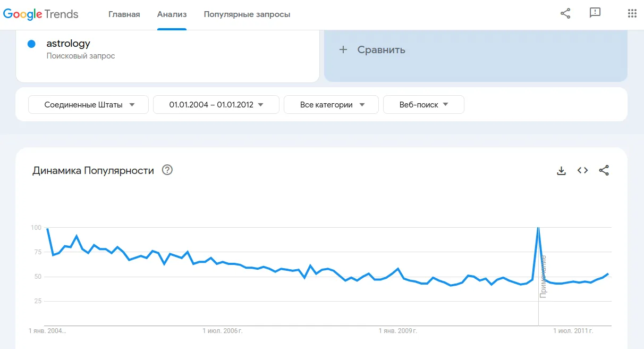Click the embed code icon for chart
644x349 pixels.
click(x=582, y=171)
